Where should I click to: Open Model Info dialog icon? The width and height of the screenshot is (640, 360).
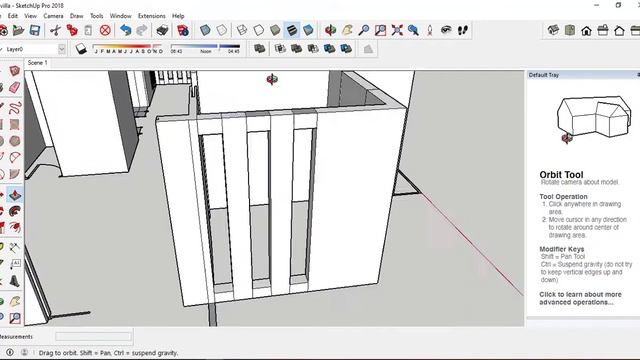click(183, 30)
